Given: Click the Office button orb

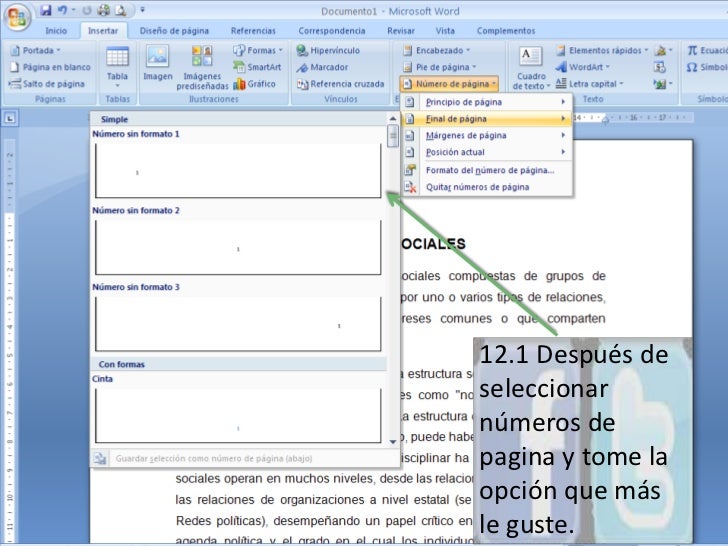Looking at the screenshot, I should 18,17.
